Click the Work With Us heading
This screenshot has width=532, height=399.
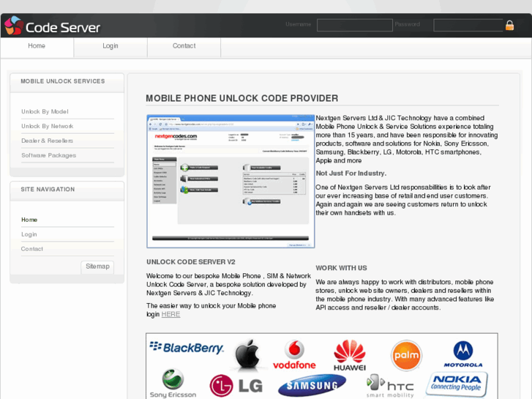pyautogui.click(x=341, y=268)
